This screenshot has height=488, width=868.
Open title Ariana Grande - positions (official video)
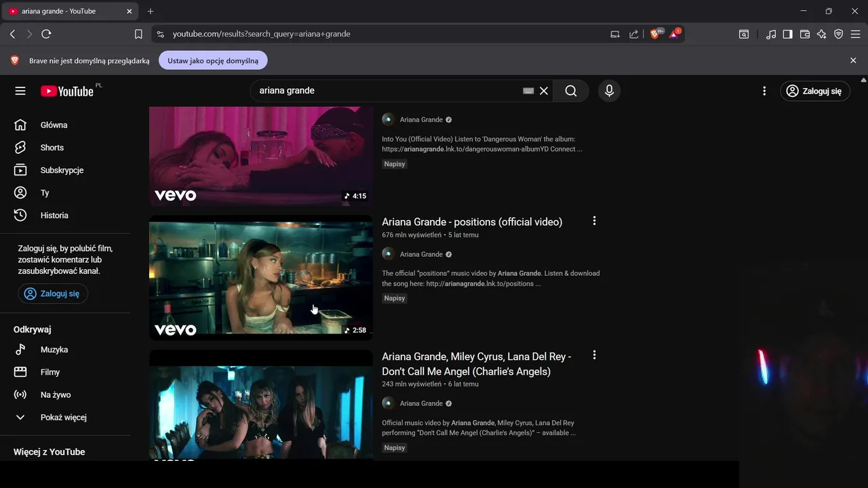(472, 222)
